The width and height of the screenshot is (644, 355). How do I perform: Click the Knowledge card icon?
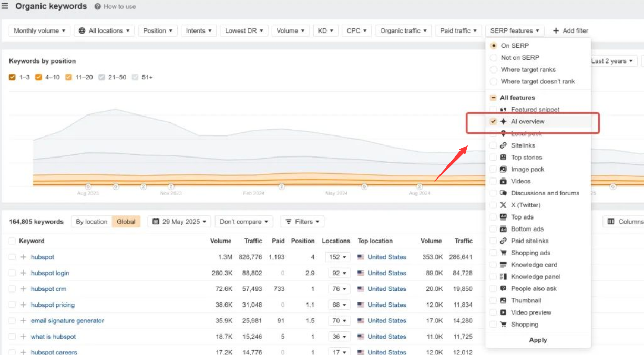click(x=503, y=265)
